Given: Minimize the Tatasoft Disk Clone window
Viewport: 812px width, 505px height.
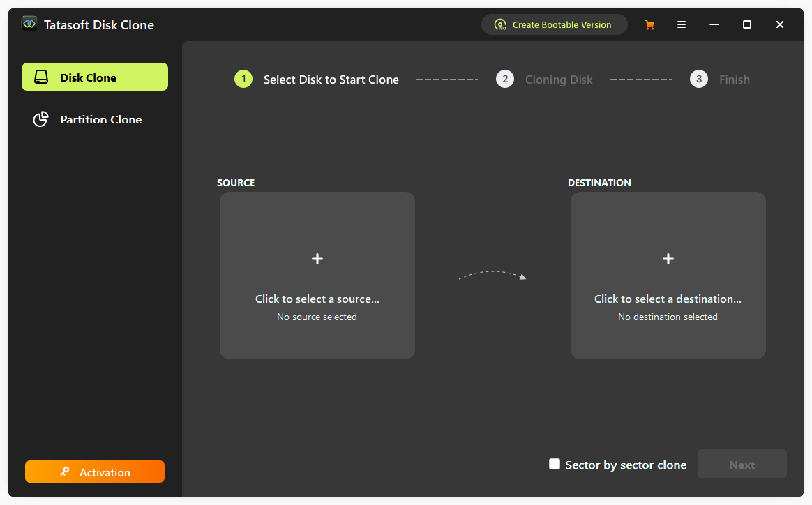Looking at the screenshot, I should tap(714, 24).
